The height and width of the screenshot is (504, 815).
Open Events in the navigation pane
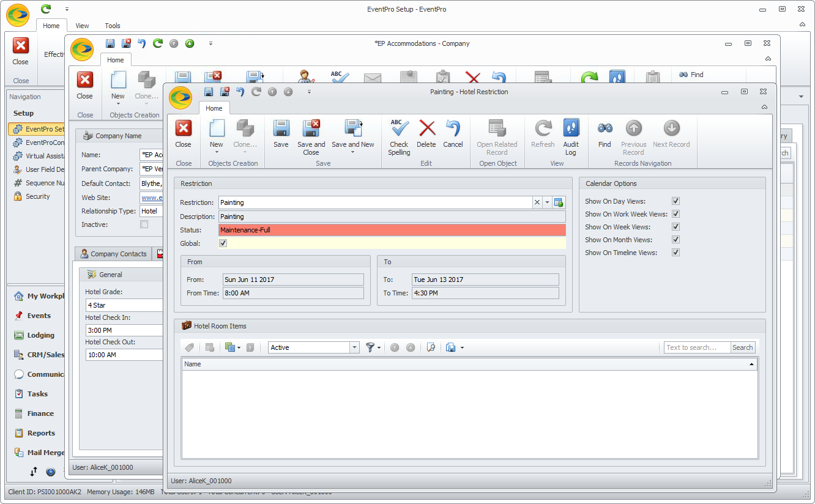tap(39, 316)
